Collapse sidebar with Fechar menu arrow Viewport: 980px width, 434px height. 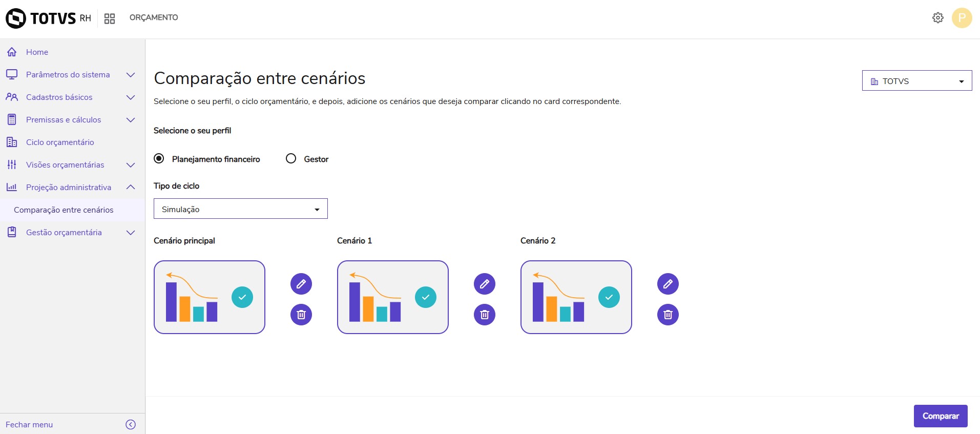(131, 424)
